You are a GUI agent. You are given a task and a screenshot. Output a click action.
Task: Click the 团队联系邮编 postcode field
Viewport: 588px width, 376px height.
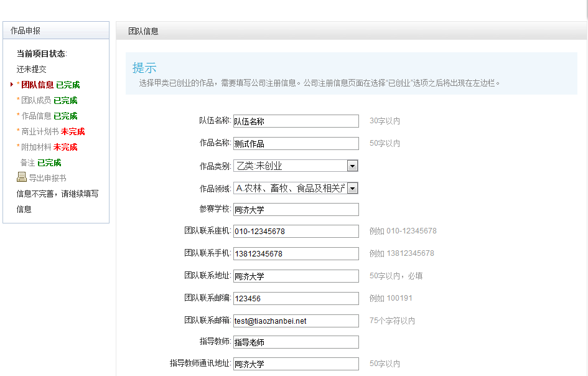[296, 298]
